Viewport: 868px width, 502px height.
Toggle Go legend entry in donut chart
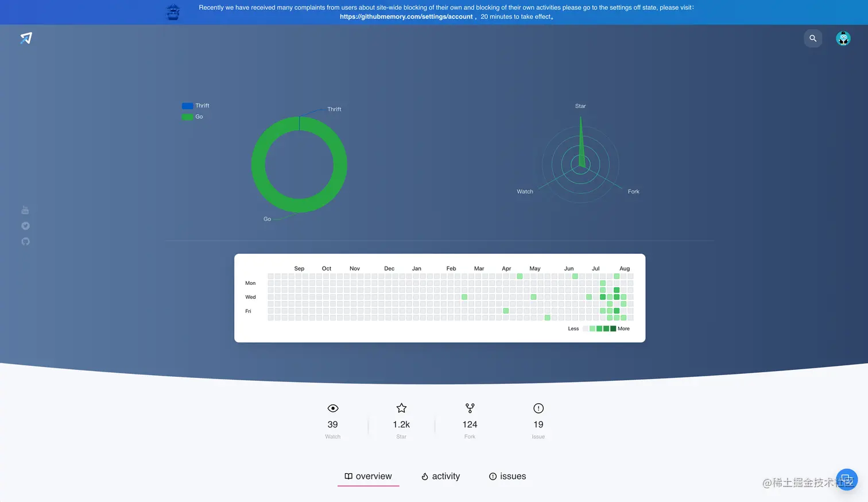point(192,117)
